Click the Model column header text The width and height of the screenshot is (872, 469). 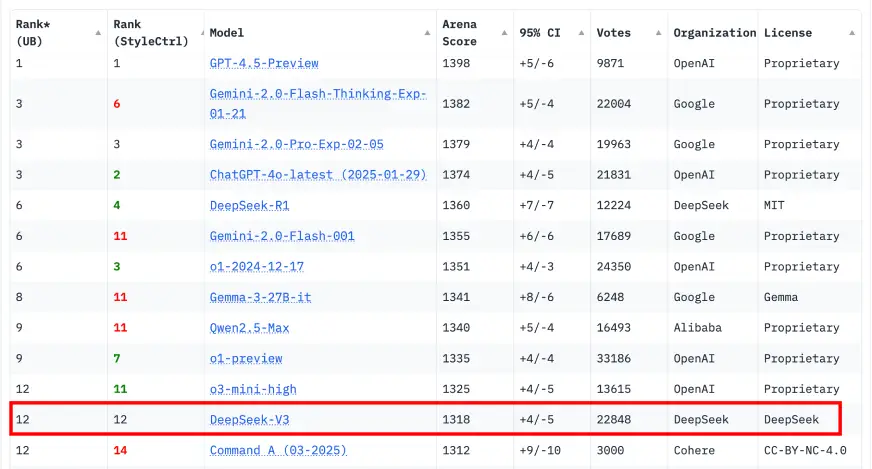pos(226,33)
